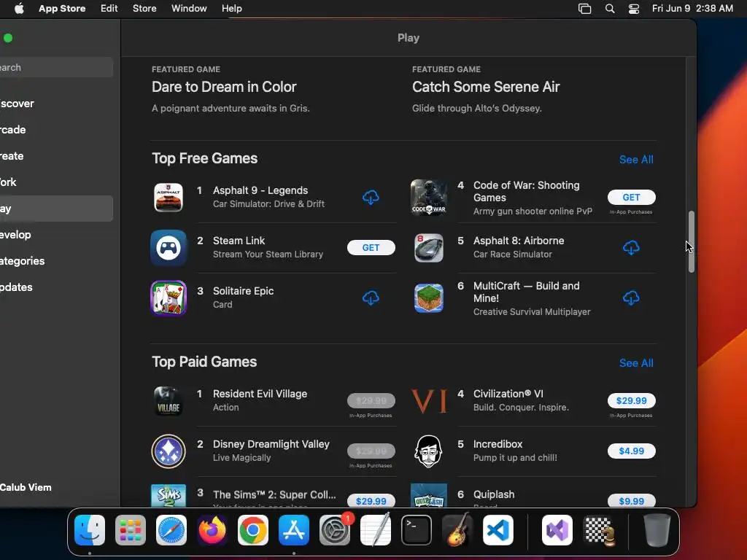Open the Catch Some Serene Air feature
The width and height of the screenshot is (747, 560).
pos(486,87)
